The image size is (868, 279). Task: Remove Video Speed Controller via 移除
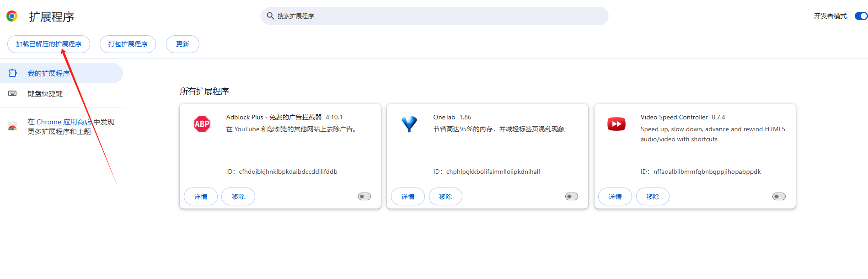(653, 197)
